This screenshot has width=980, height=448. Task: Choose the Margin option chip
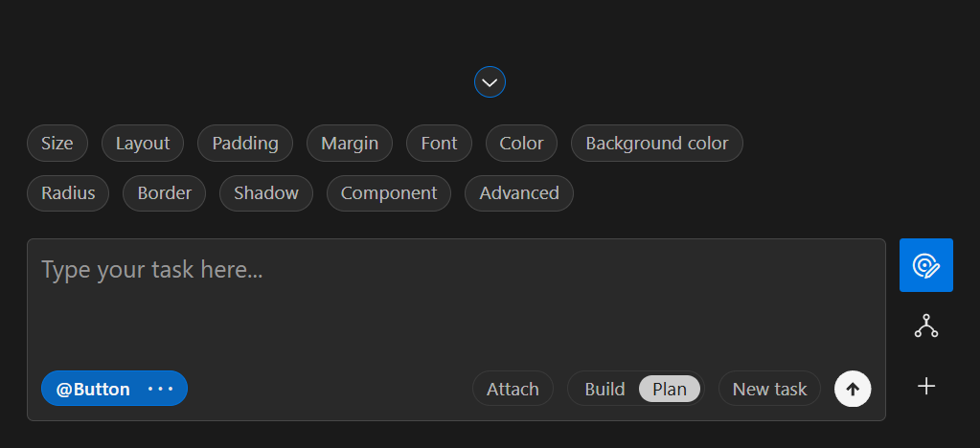(x=350, y=144)
